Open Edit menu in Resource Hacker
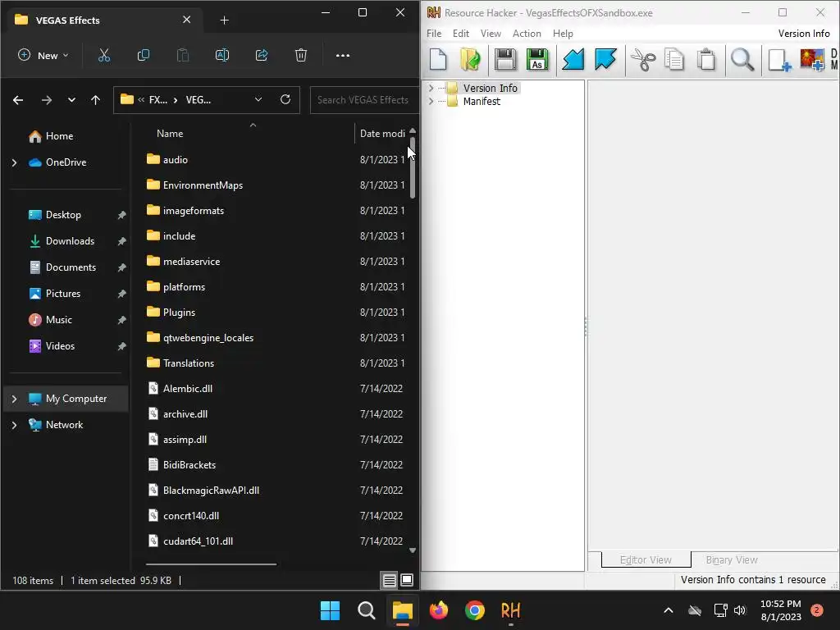The image size is (840, 630). 461,33
